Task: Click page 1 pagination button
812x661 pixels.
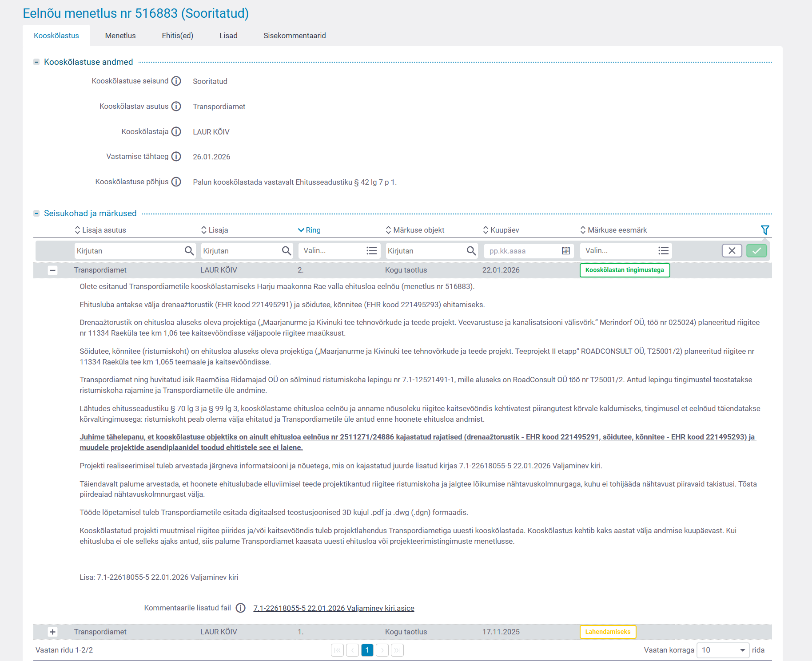Action: pyautogui.click(x=367, y=650)
